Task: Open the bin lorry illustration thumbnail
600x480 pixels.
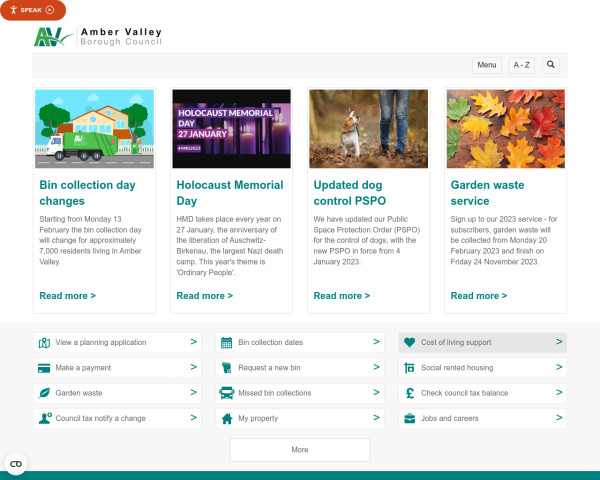Action: tap(95, 129)
